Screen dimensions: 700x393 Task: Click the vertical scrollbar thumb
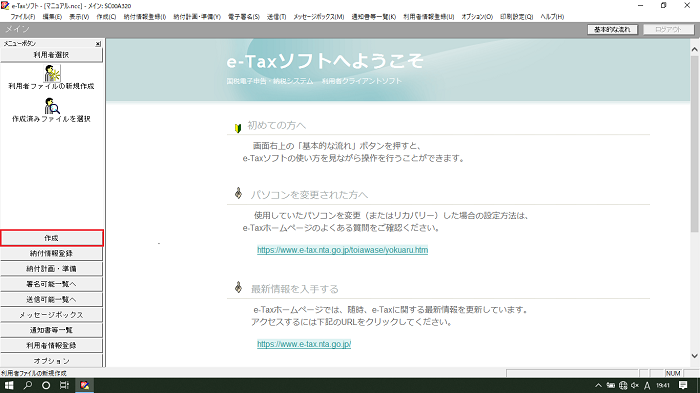695,143
